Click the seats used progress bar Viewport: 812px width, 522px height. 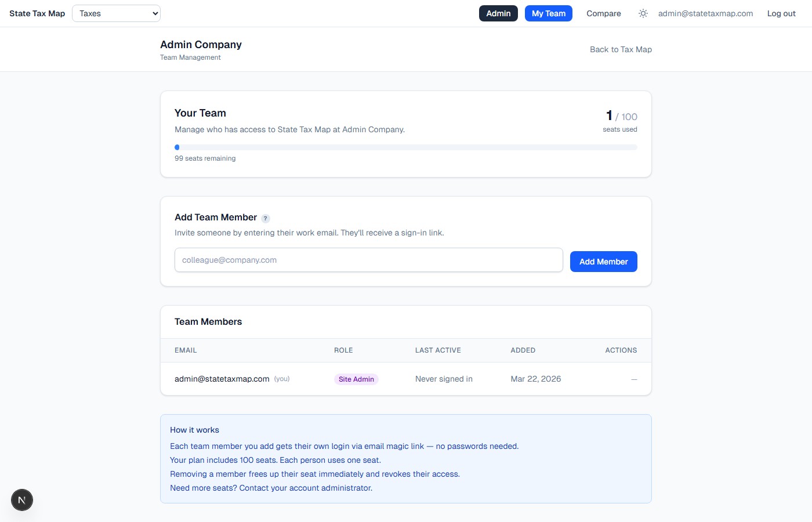click(x=405, y=147)
